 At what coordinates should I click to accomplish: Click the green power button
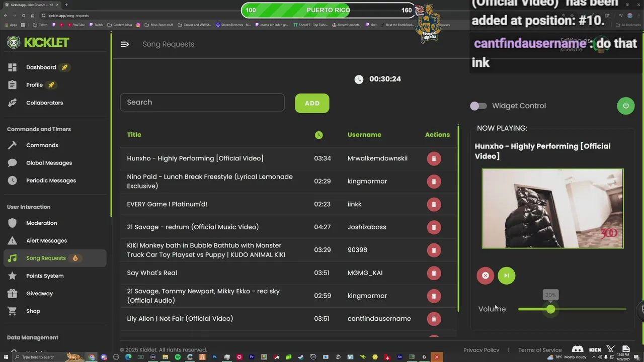pos(626,106)
